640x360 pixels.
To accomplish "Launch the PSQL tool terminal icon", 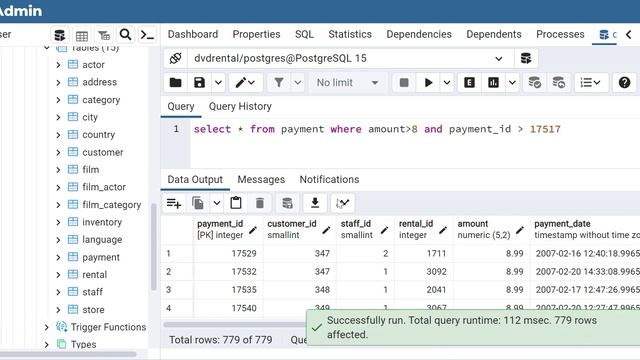I will tap(147, 35).
